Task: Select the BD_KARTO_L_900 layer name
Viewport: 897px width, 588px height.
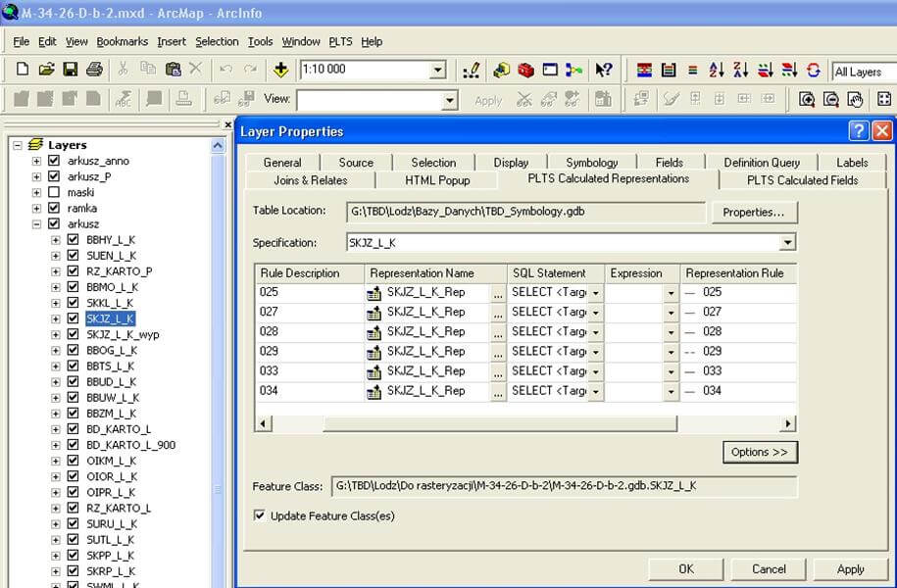Action: tap(131, 445)
